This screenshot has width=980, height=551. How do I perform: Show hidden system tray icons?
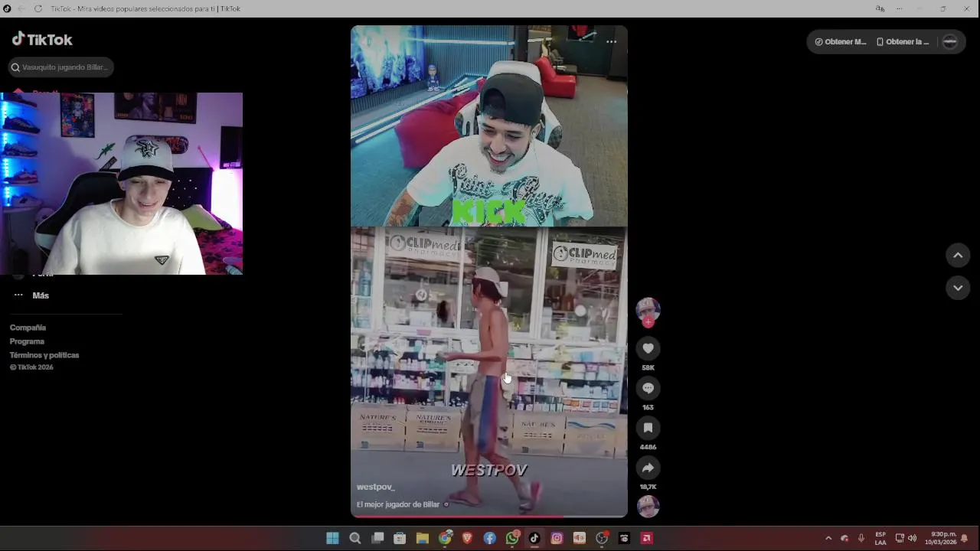(828, 538)
